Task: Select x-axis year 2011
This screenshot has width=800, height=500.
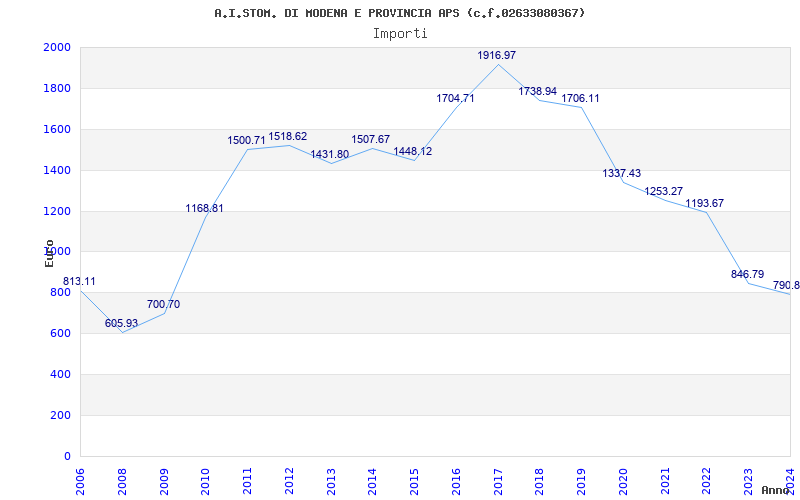Action: click(247, 482)
